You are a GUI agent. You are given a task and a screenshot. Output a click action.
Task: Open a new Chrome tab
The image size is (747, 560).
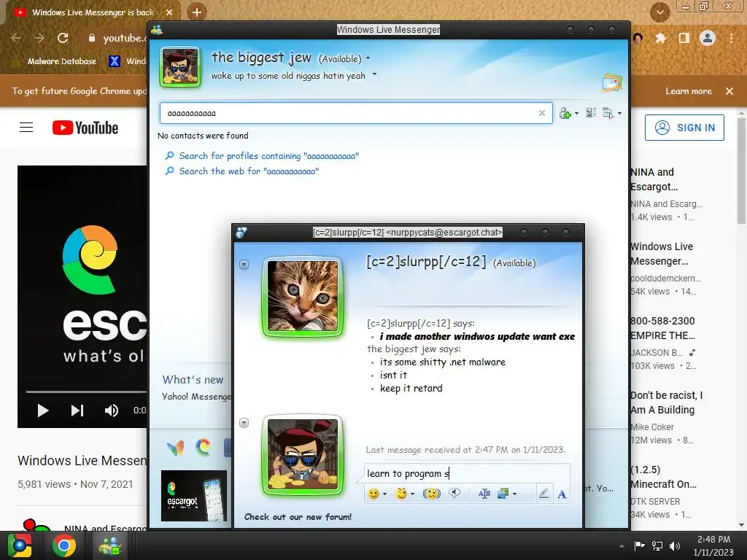(197, 12)
